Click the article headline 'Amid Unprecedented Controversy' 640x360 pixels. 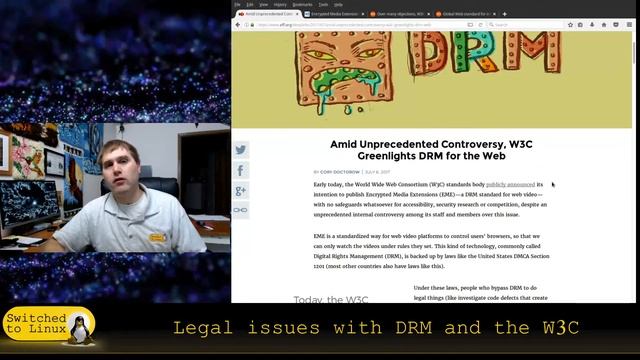(x=431, y=150)
